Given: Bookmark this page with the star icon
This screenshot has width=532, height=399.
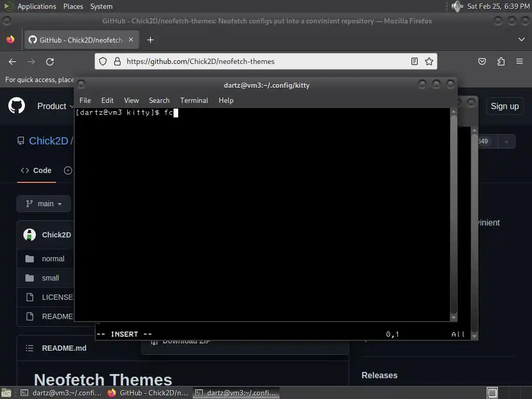Looking at the screenshot, I should tap(429, 61).
